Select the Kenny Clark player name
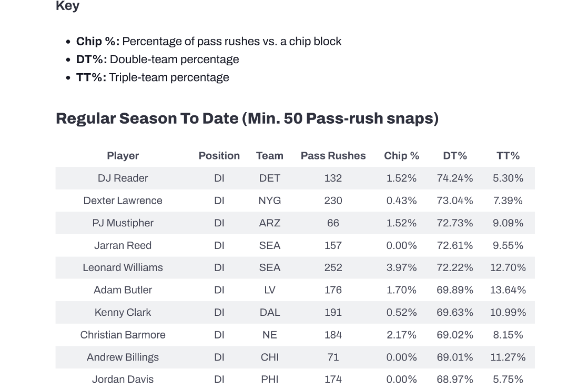This screenshot has height=389, width=588. click(123, 312)
